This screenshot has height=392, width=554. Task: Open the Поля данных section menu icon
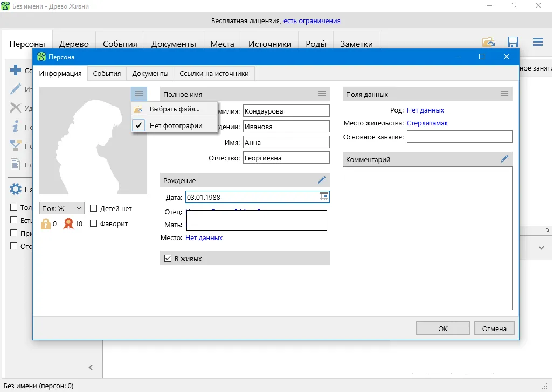click(x=504, y=94)
